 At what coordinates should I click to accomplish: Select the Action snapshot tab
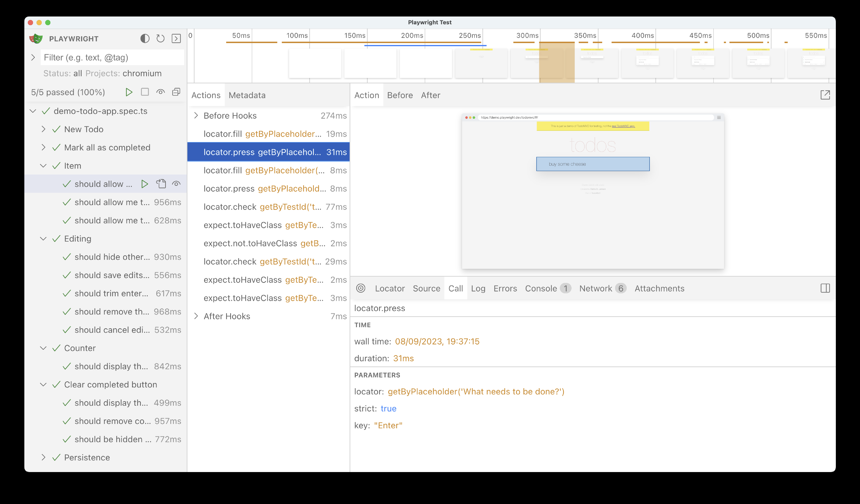point(367,95)
